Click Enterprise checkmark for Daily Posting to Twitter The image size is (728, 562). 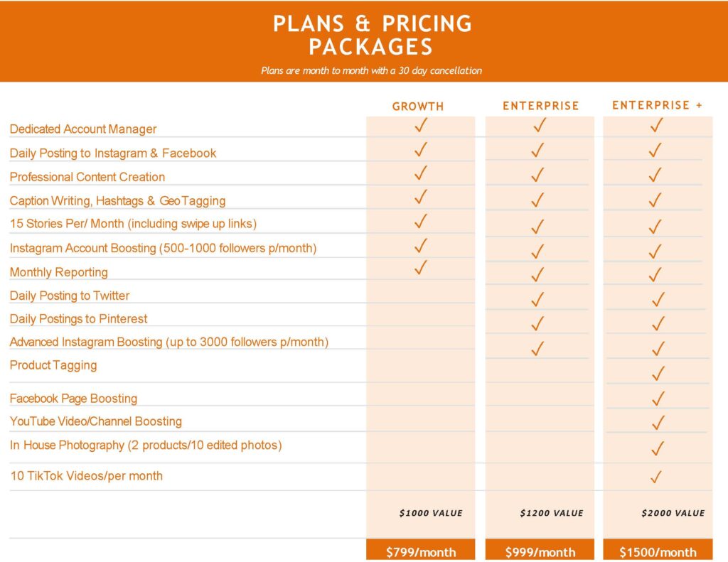click(x=538, y=299)
